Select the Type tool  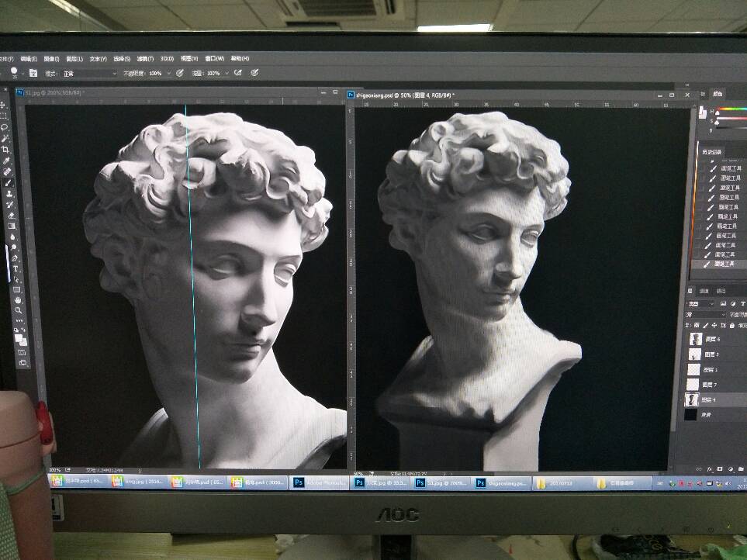[16, 268]
